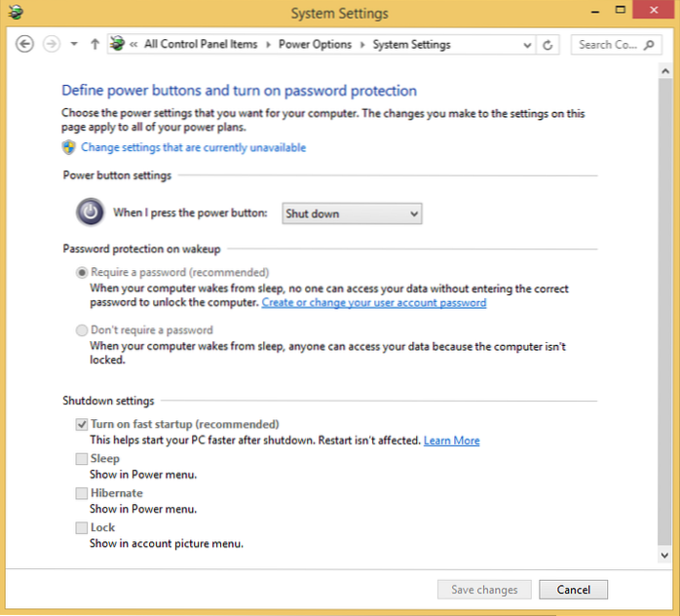Image resolution: width=680 pixels, height=616 pixels.
Task: Click the Back navigation arrow
Action: click(25, 44)
